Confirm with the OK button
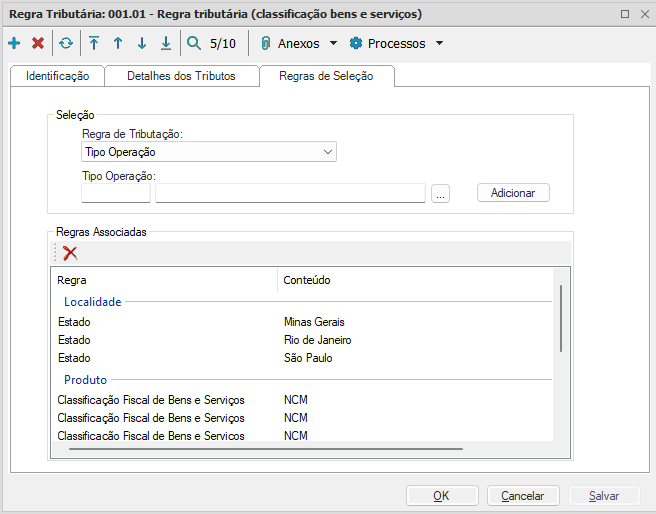The height and width of the screenshot is (514, 656). click(x=441, y=495)
